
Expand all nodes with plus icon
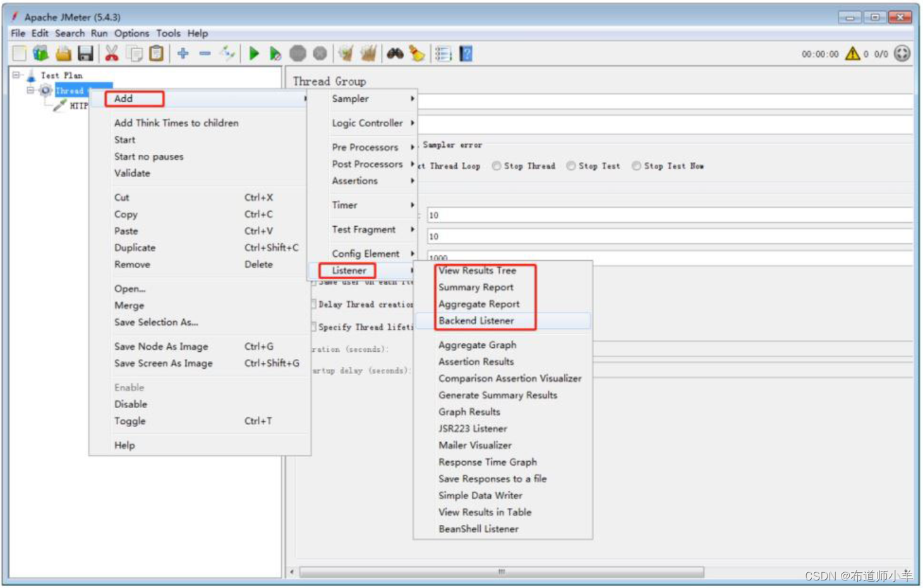pyautogui.click(x=183, y=54)
